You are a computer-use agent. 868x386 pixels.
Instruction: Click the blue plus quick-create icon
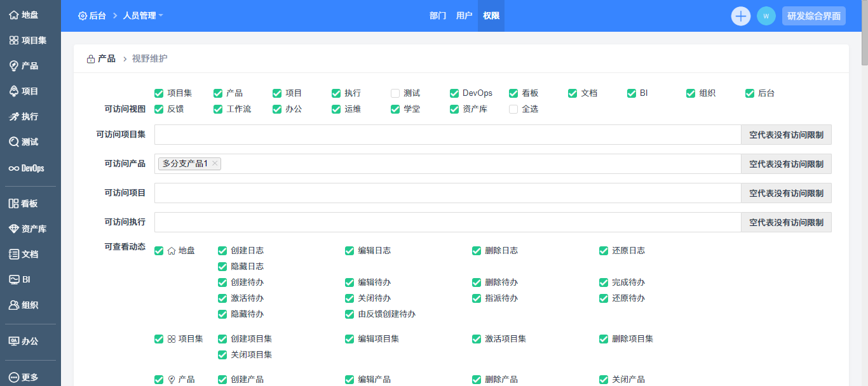[x=741, y=16]
